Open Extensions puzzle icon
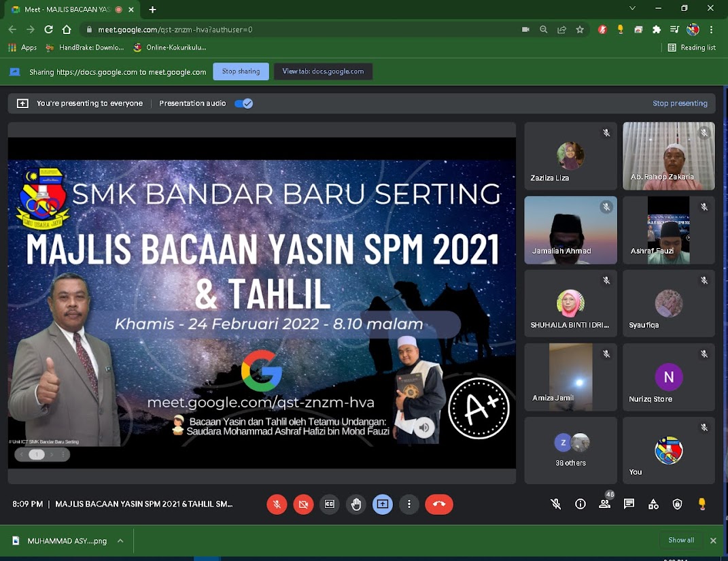Viewport: 728px width, 561px height. click(657, 30)
